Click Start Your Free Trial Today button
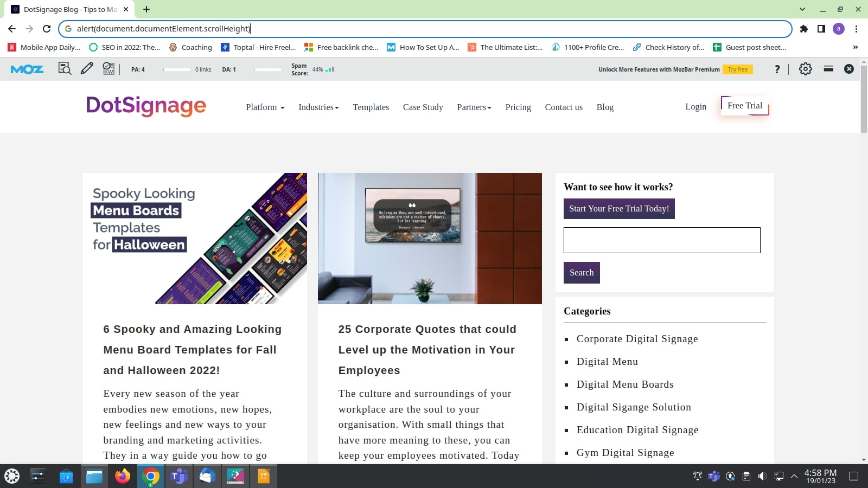Image resolution: width=868 pixels, height=488 pixels. 619,208
